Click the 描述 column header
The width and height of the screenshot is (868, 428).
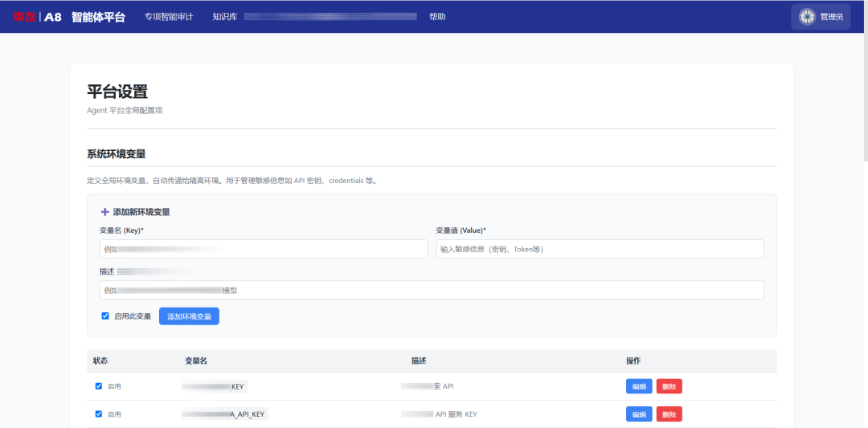pos(419,361)
